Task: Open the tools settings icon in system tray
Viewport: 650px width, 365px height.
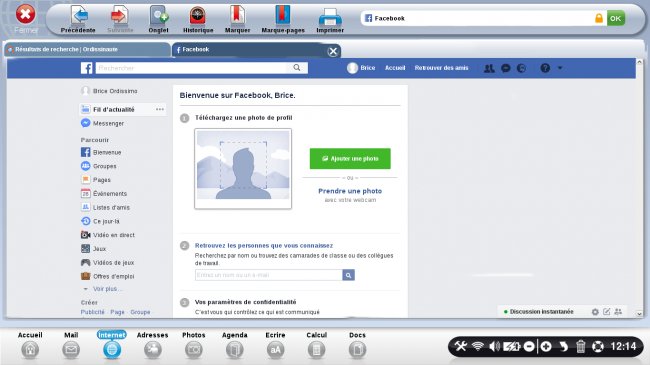Action: [x=461, y=346]
